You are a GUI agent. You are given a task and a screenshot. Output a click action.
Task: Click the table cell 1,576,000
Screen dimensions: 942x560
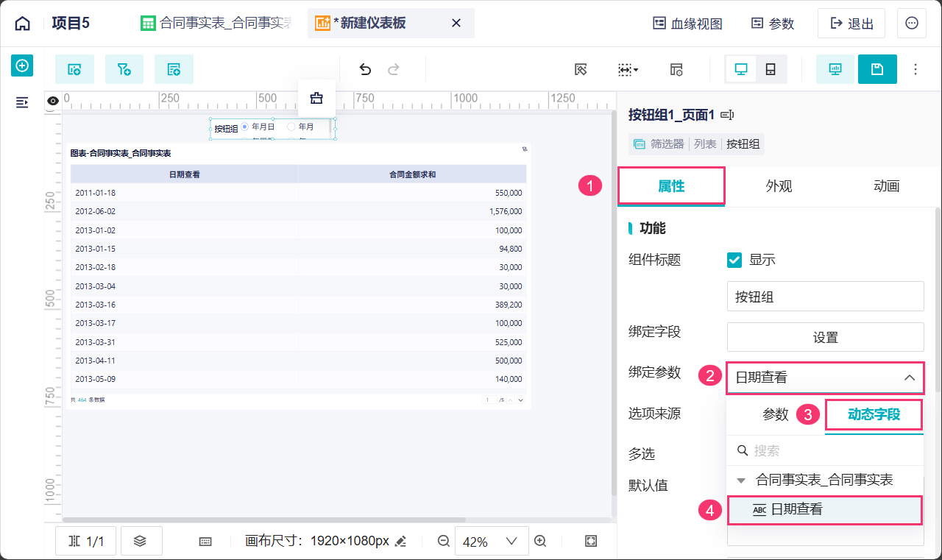pyautogui.click(x=506, y=211)
